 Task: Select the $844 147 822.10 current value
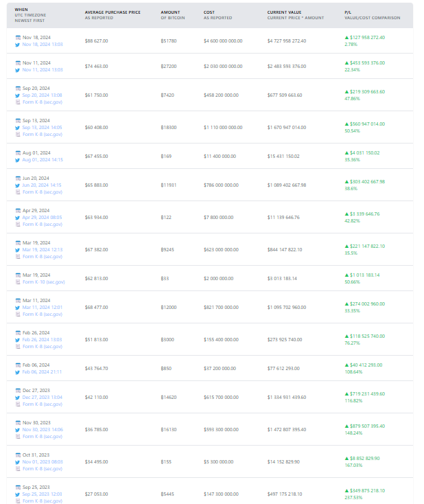(x=285, y=250)
